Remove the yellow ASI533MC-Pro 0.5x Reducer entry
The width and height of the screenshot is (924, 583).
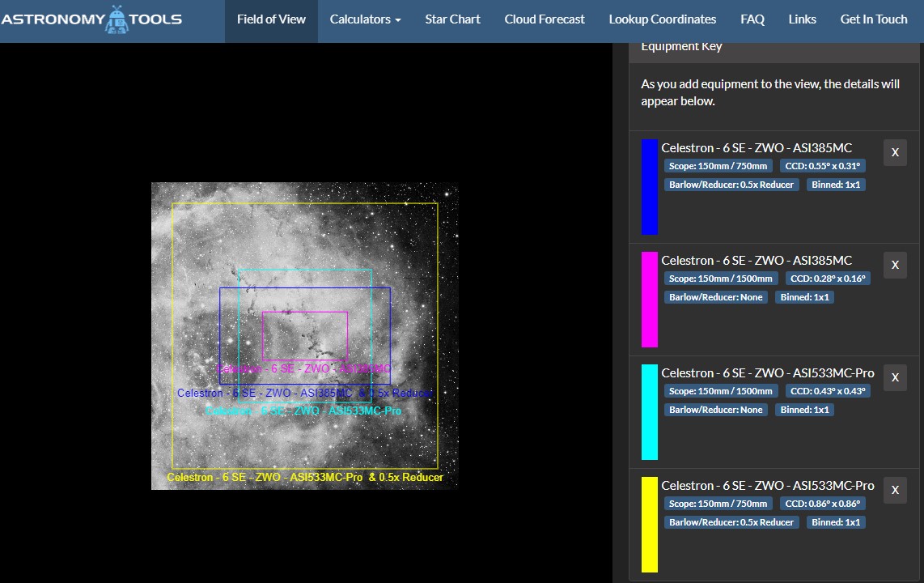(x=895, y=491)
